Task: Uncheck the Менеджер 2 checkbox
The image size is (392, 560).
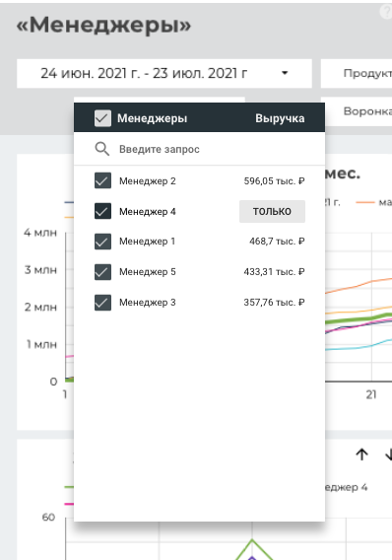Action: tap(102, 180)
